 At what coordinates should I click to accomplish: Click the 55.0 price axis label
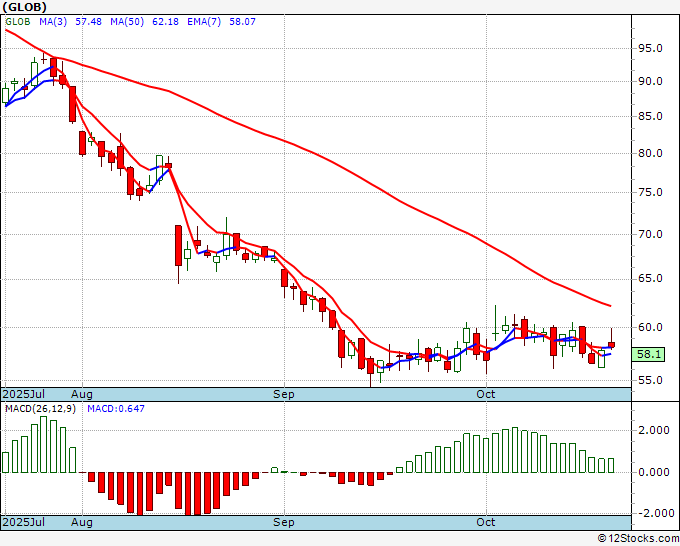coord(650,380)
